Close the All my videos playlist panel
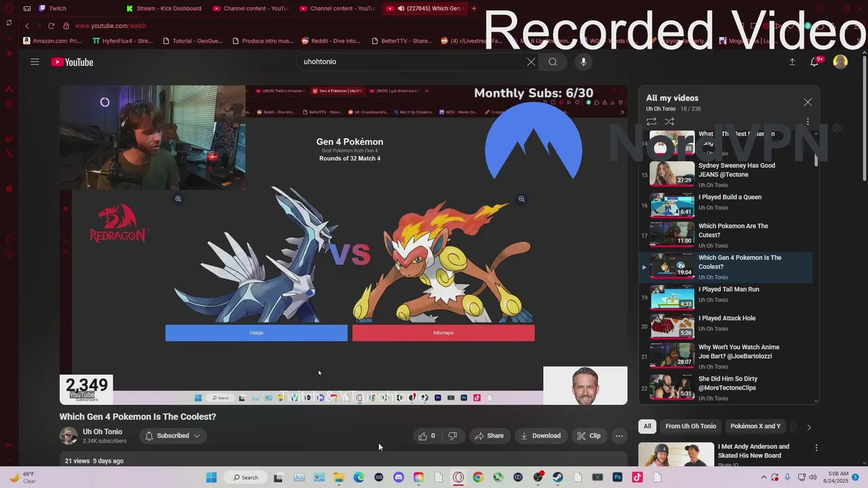This screenshot has height=488, width=868. [x=808, y=102]
